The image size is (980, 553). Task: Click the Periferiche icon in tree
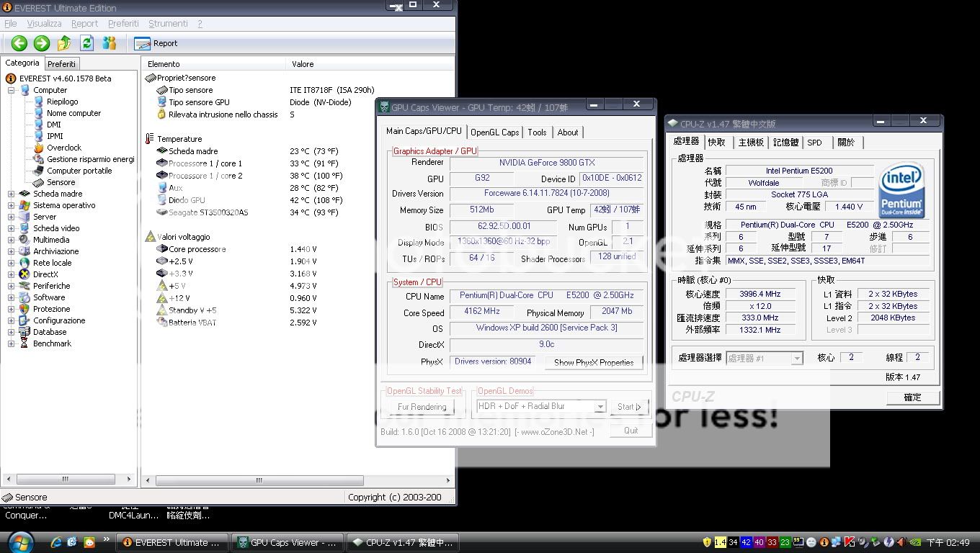[24, 286]
